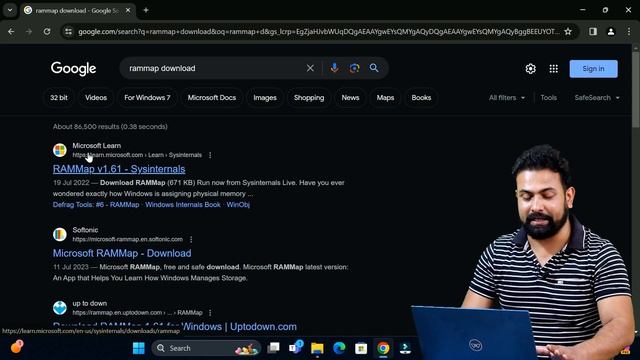Start voice search with microphone icon
640x360 pixels.
[334, 68]
